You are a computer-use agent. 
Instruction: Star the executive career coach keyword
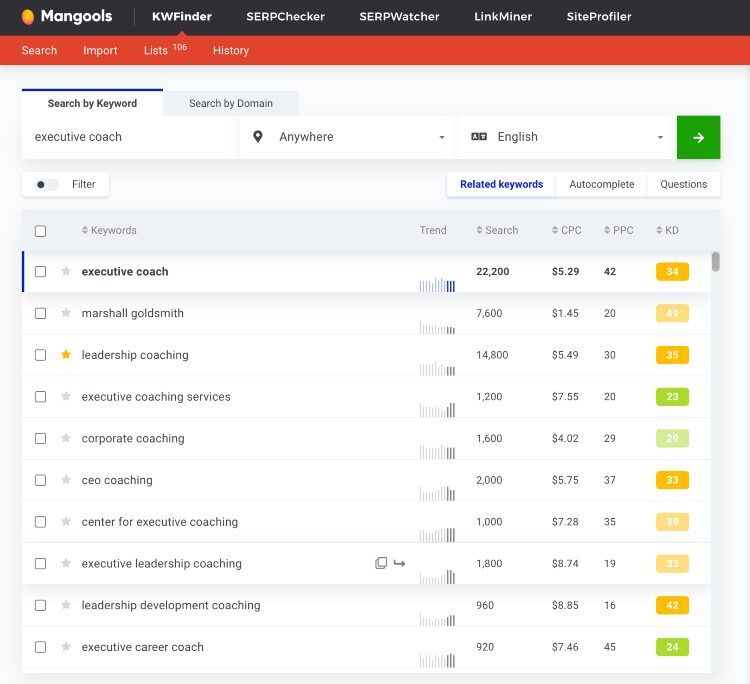tap(66, 646)
